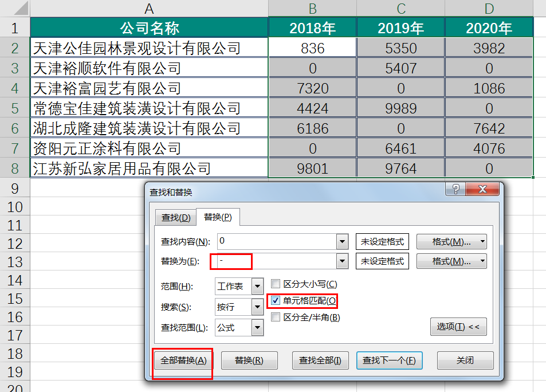This screenshot has height=392, width=546.
Task: Click the 查找内容 input field
Action: 277,241
